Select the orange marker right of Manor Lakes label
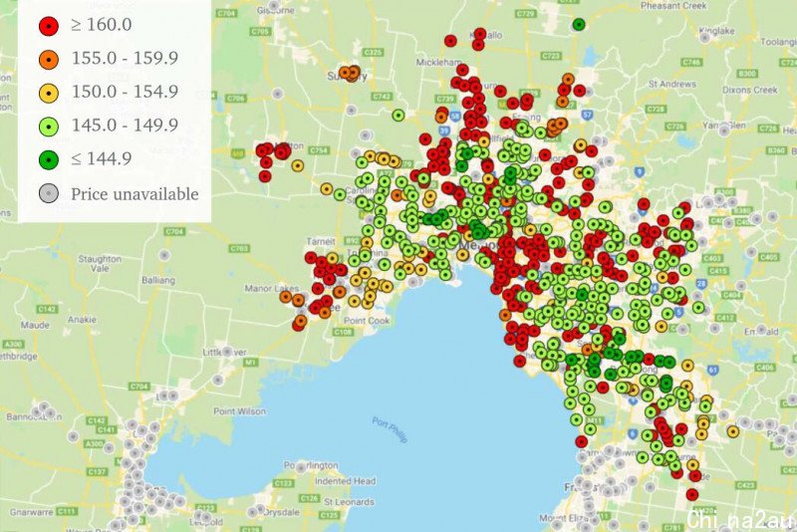Viewport: 797px width, 532px height. pos(286,297)
